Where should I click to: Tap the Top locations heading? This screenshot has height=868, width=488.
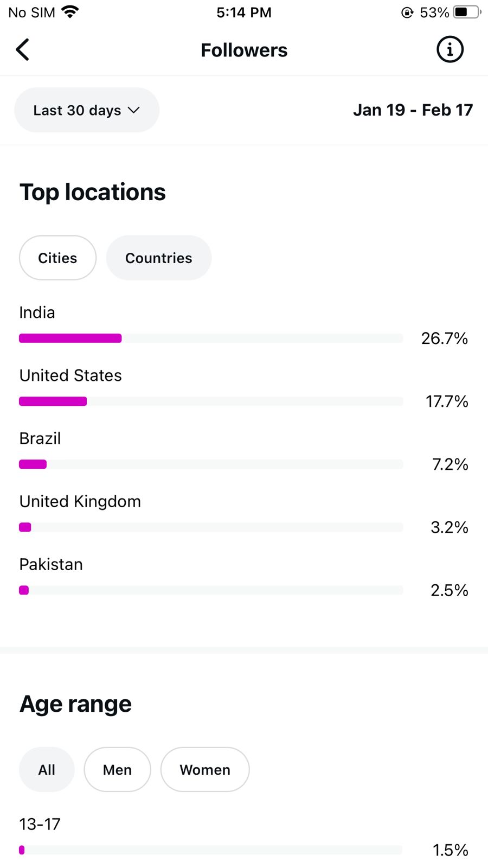(93, 192)
